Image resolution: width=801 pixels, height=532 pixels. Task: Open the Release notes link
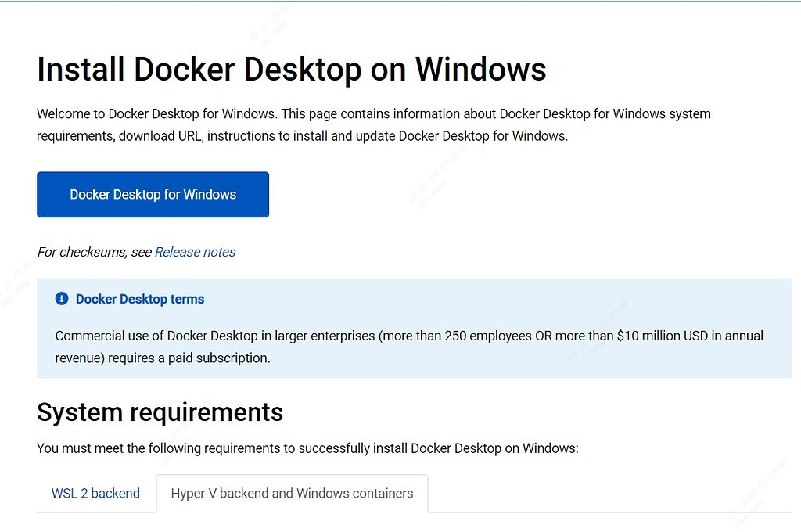click(x=195, y=252)
